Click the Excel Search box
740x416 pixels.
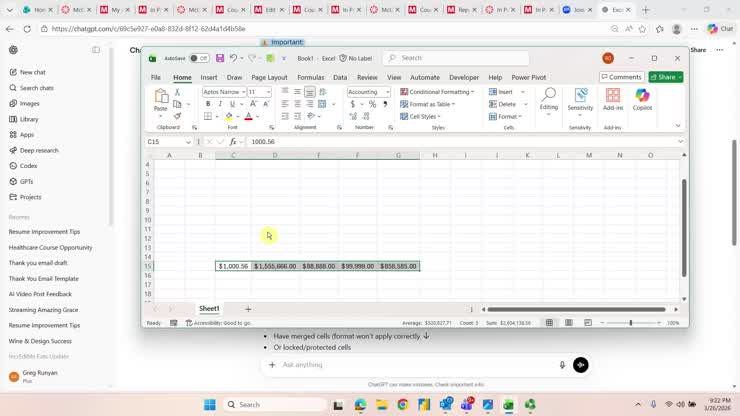coord(455,58)
